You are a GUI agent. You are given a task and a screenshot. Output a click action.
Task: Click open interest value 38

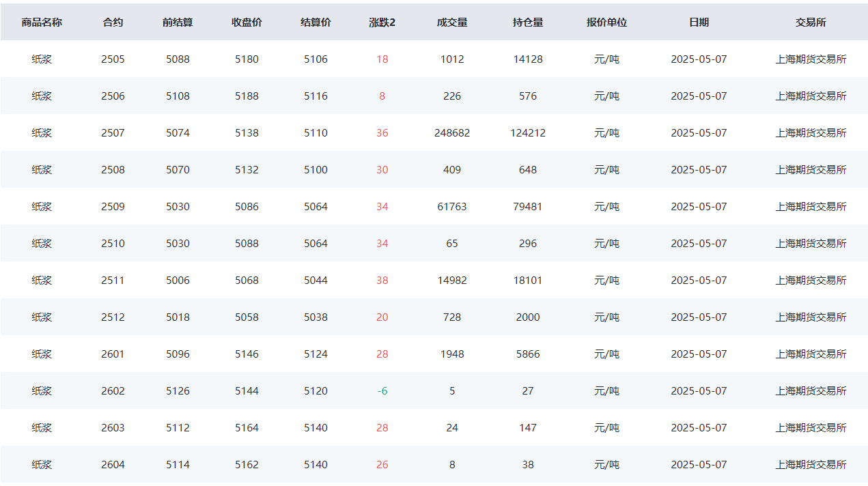click(528, 465)
